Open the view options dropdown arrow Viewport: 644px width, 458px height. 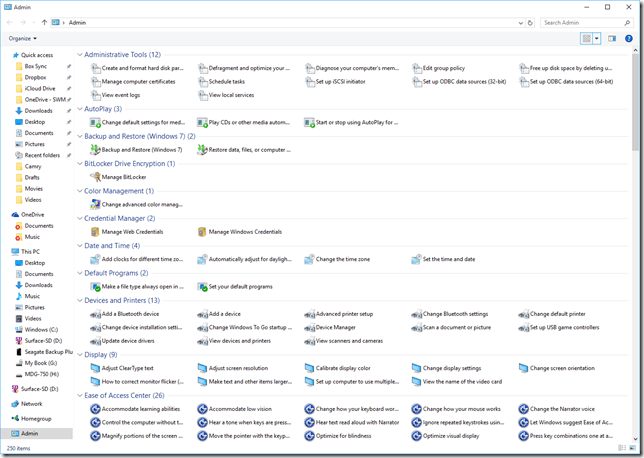(597, 39)
